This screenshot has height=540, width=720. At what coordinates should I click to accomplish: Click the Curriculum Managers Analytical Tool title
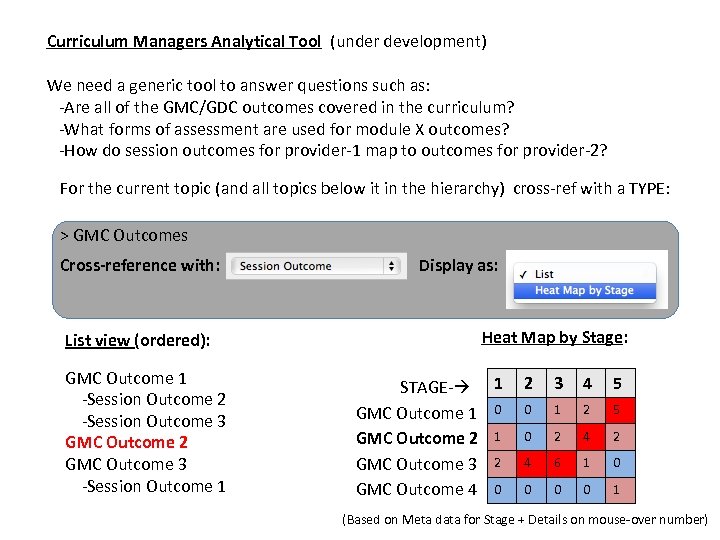tap(184, 42)
